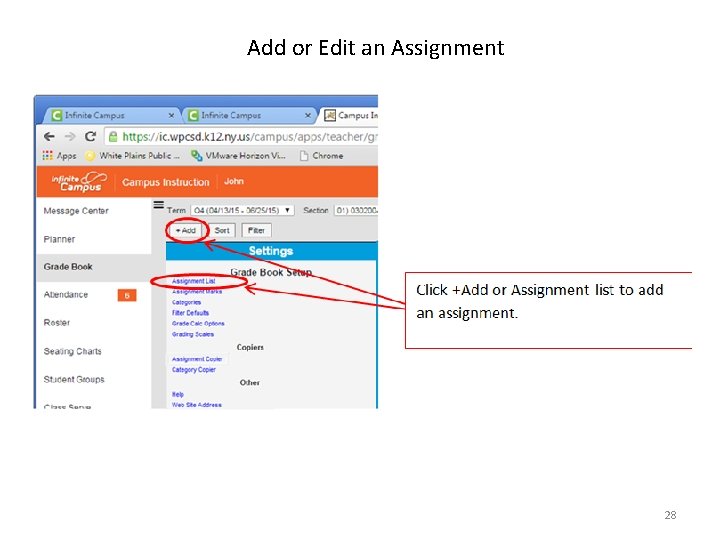Open the Filter Defaults link
The width and height of the screenshot is (720, 540).
pos(190,313)
